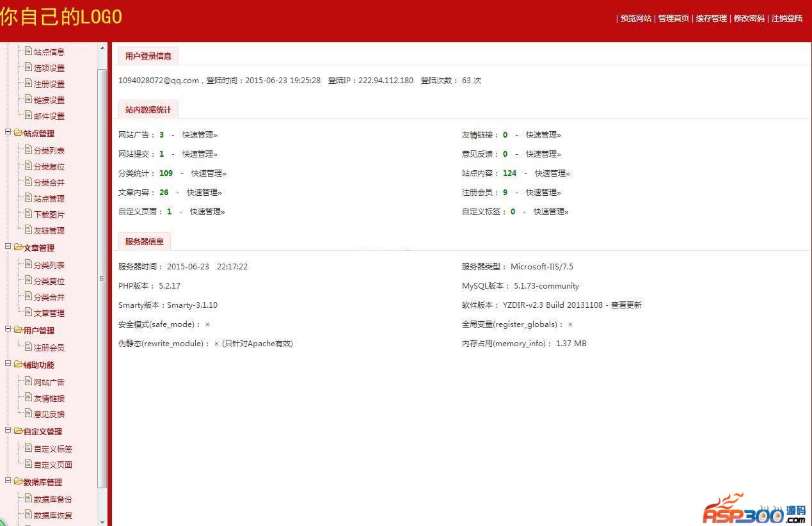Click 快速管理 next to 站点内容
The height and width of the screenshot is (526, 812).
pyautogui.click(x=552, y=173)
